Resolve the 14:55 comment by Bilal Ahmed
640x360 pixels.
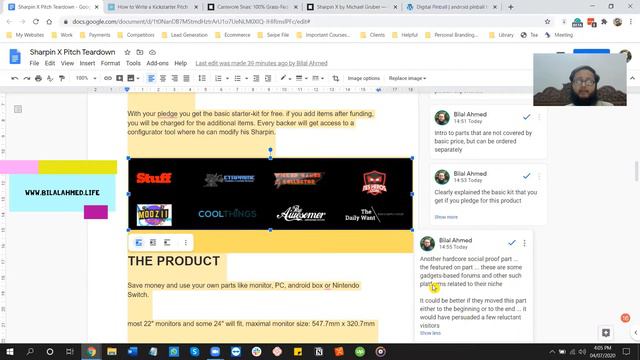pos(512,243)
